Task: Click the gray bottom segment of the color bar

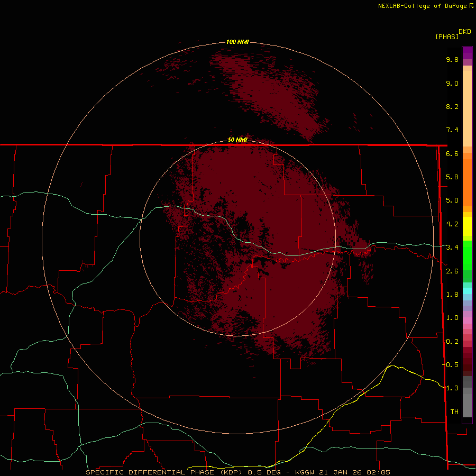Action: pos(467,405)
